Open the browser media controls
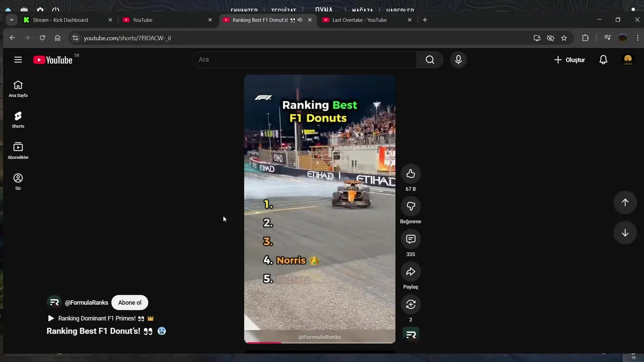Image resolution: width=644 pixels, height=362 pixels. coord(607,38)
